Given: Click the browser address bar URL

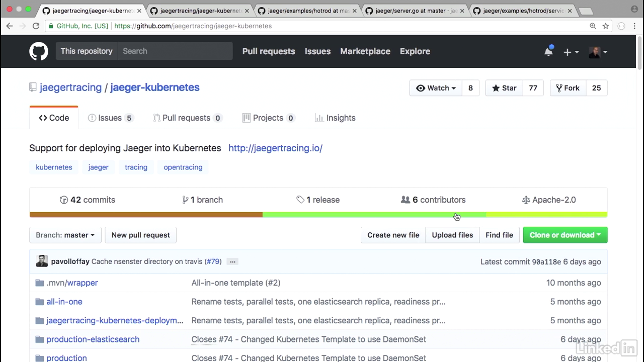Looking at the screenshot, I should pyautogui.click(x=193, y=26).
